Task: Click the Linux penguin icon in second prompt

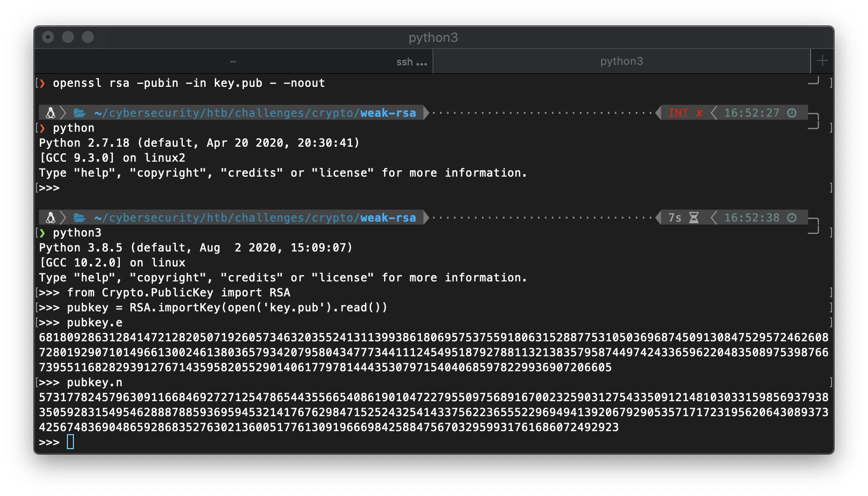Action: [x=50, y=218]
